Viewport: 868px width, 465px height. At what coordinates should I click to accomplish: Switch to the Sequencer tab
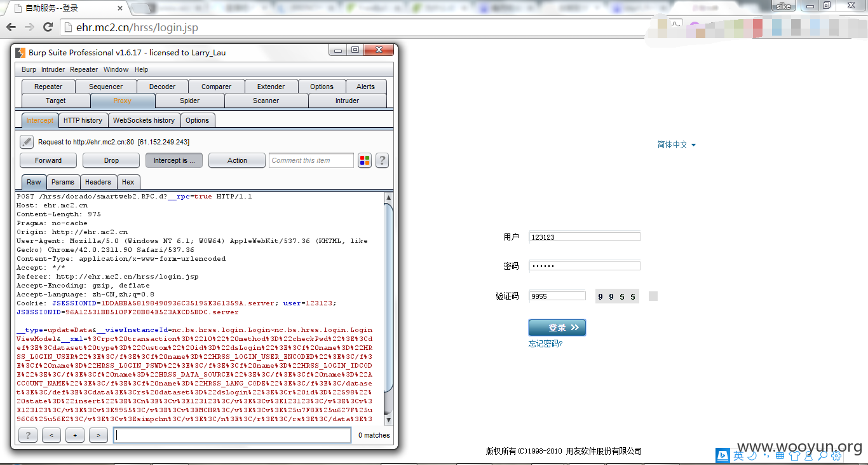coord(105,87)
